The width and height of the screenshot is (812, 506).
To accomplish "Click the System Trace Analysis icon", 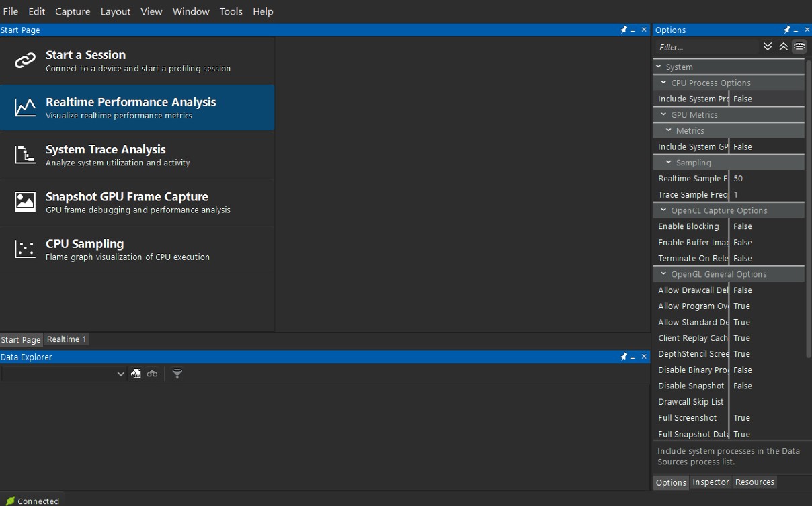I will (25, 155).
